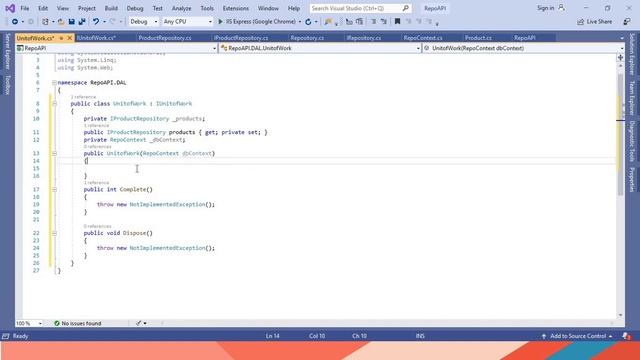Click the open file folder icon
The height and width of the screenshot is (360, 640).
click(61, 22)
